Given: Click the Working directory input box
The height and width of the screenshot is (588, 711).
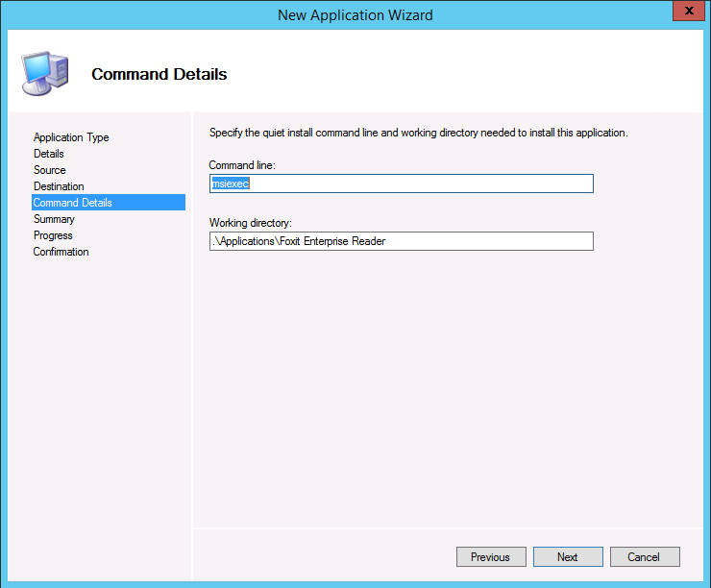Looking at the screenshot, I should click(x=401, y=241).
